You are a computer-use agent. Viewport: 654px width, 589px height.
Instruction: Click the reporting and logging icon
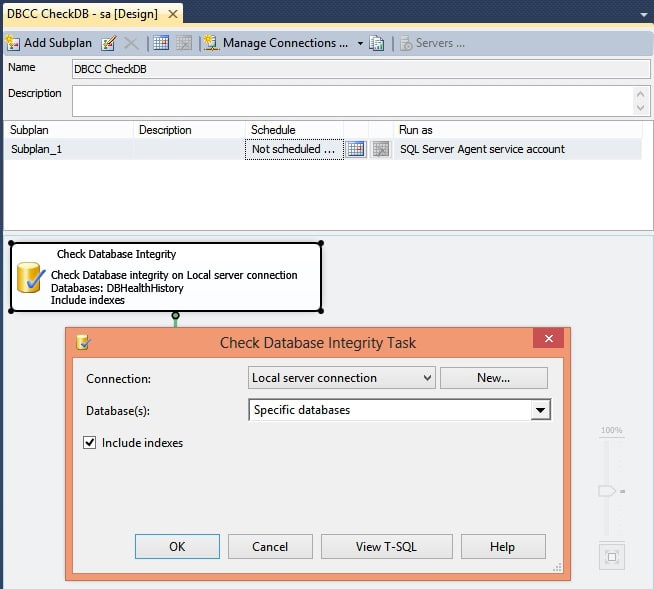(x=377, y=43)
